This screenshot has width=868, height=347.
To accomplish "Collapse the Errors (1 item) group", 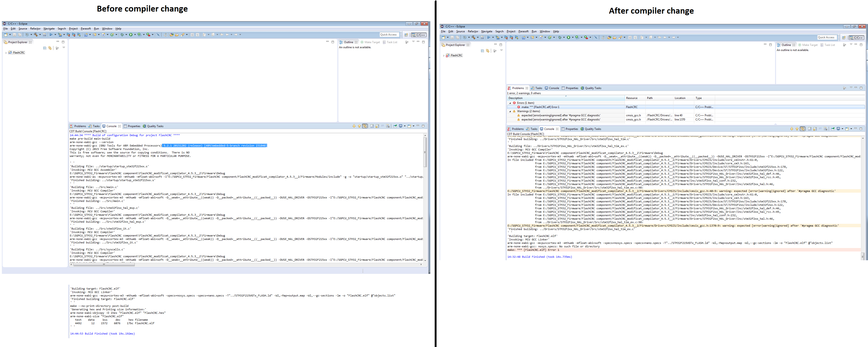I will tap(510, 103).
